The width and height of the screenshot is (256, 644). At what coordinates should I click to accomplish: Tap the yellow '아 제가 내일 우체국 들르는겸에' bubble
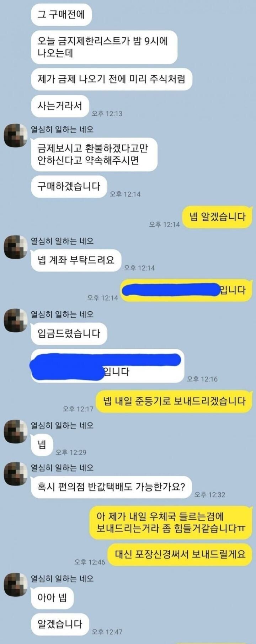click(170, 522)
